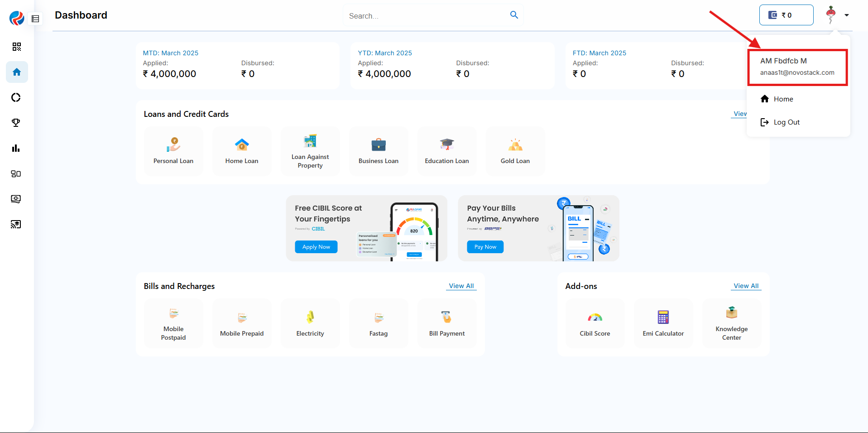868x433 pixels.
Task: Open the Cibil Score add-on
Action: coord(595,323)
